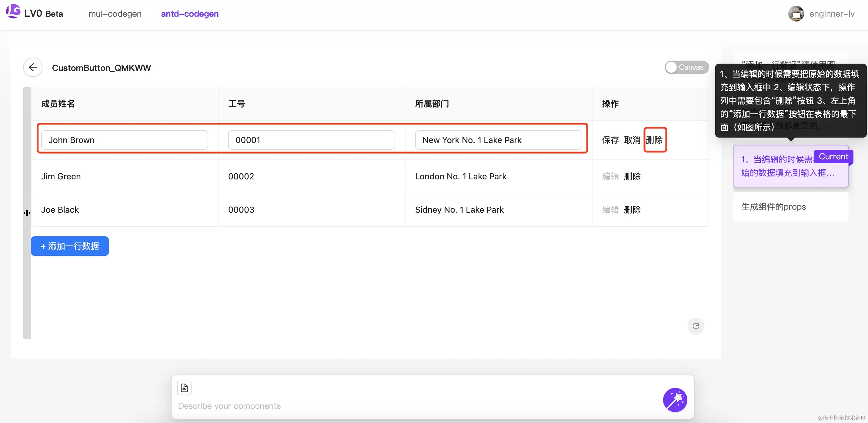Click the magic wand generate button

tap(675, 400)
